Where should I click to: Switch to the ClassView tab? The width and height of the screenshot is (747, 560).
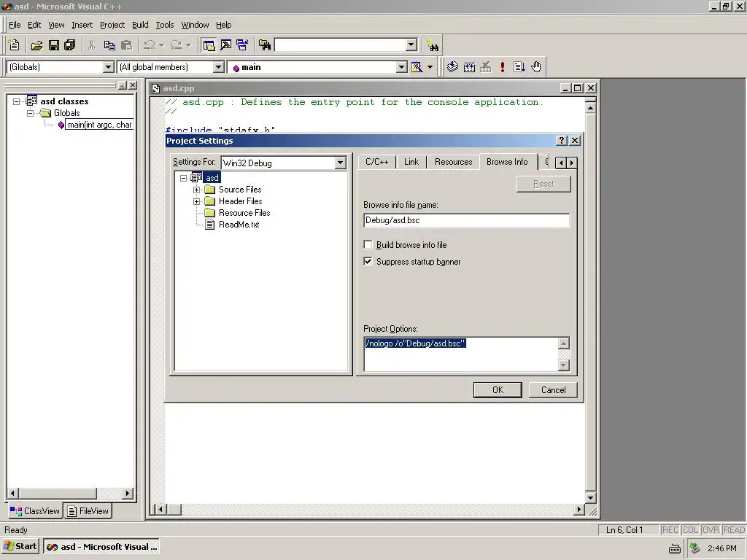(35, 511)
